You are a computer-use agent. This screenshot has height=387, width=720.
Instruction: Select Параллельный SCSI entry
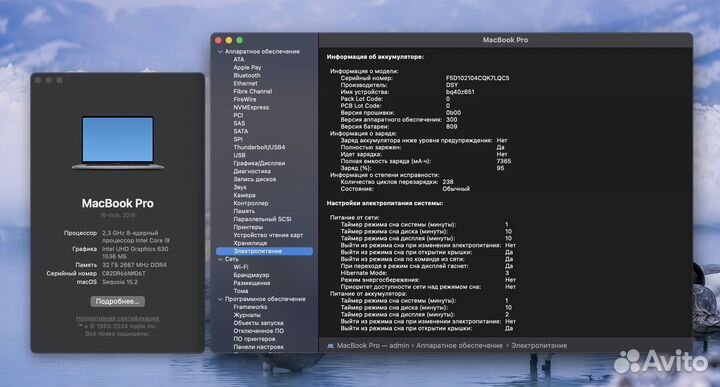pyautogui.click(x=262, y=219)
